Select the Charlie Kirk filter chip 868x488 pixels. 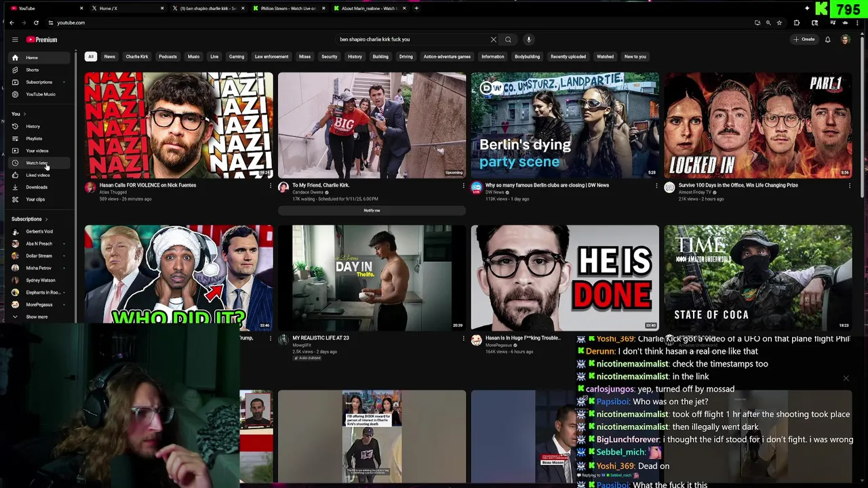(x=136, y=56)
